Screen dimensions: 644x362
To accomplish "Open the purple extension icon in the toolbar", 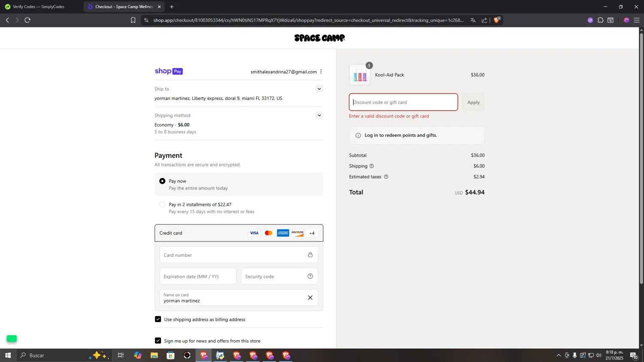I will 590,20.
